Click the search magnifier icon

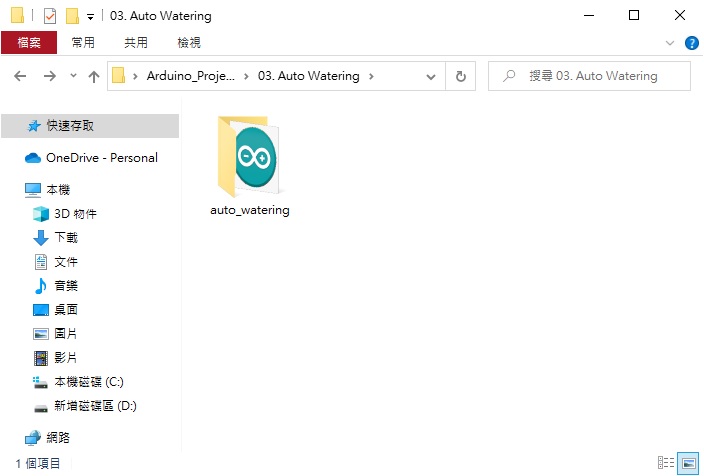509,76
